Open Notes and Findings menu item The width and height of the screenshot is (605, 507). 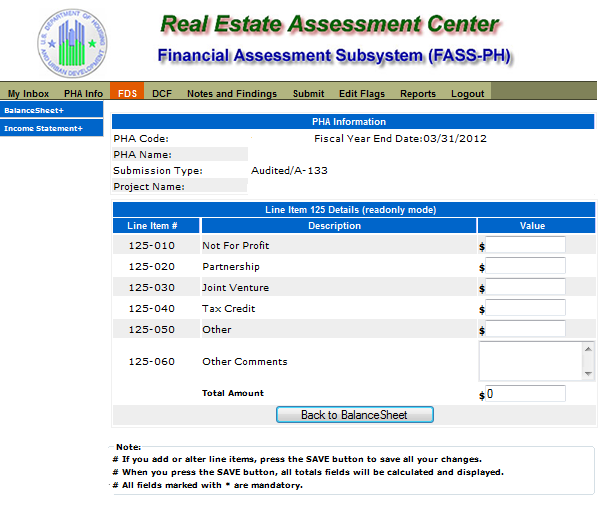click(232, 94)
